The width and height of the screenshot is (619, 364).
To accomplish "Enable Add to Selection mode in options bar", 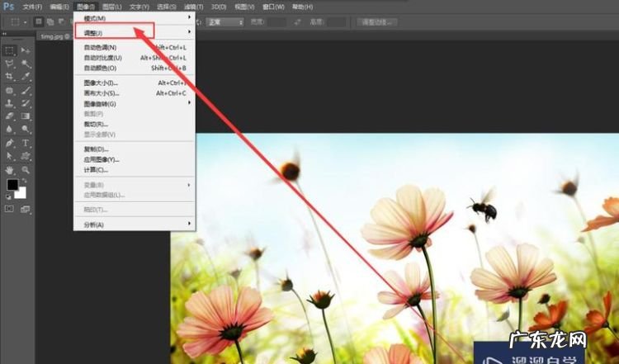I will click(x=49, y=21).
